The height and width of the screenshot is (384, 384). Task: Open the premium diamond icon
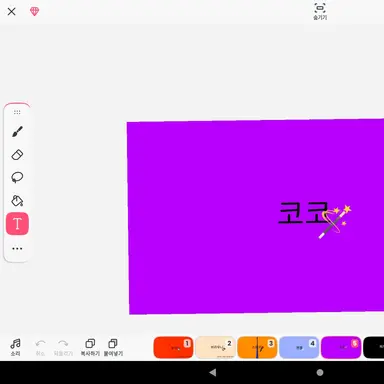click(x=34, y=11)
